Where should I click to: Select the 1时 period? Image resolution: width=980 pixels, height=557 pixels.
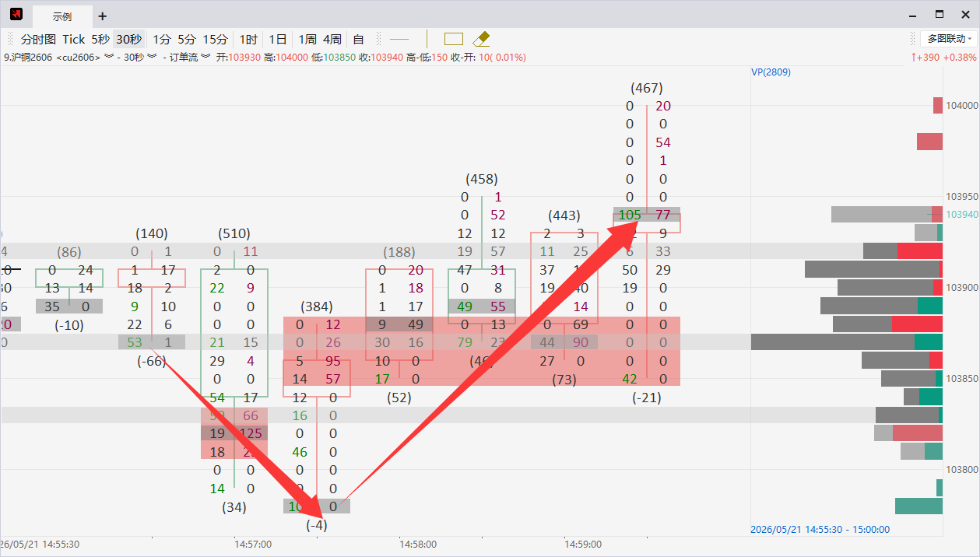coord(248,39)
